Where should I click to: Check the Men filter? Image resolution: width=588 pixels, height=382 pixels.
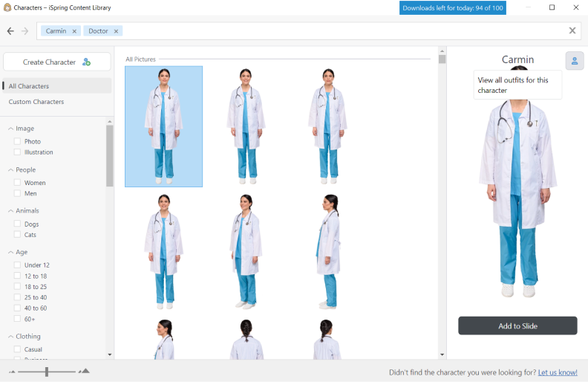(x=17, y=193)
